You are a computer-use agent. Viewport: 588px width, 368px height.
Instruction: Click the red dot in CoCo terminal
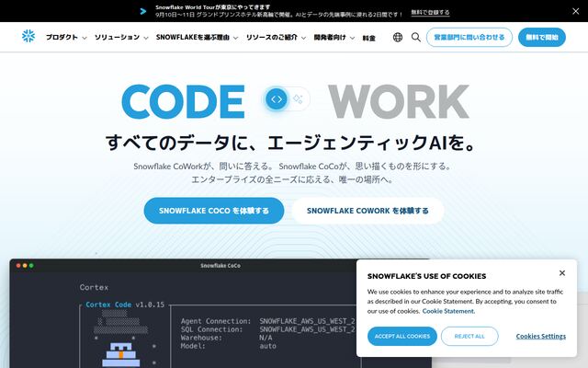(x=18, y=266)
